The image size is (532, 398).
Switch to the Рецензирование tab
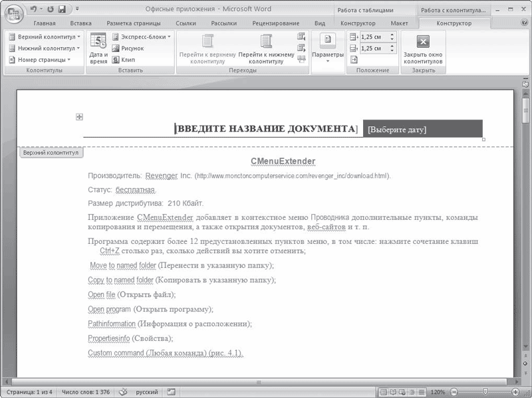(x=275, y=23)
